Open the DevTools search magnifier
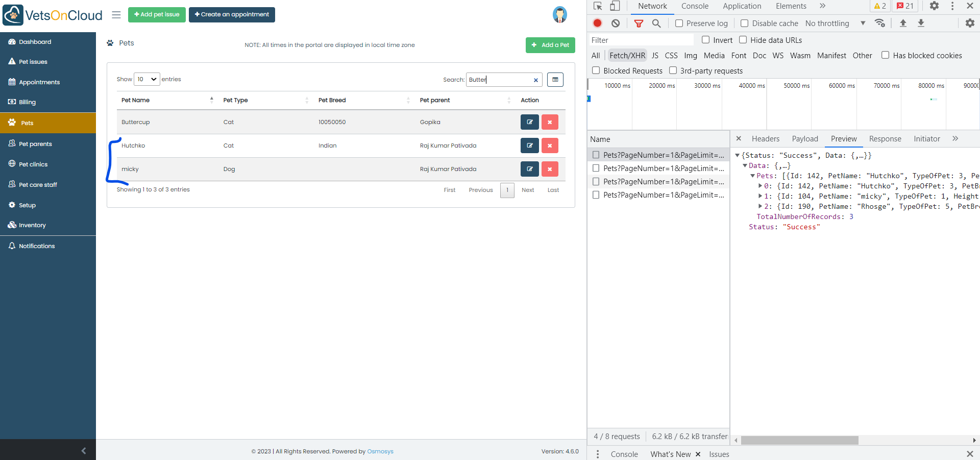 click(x=656, y=23)
